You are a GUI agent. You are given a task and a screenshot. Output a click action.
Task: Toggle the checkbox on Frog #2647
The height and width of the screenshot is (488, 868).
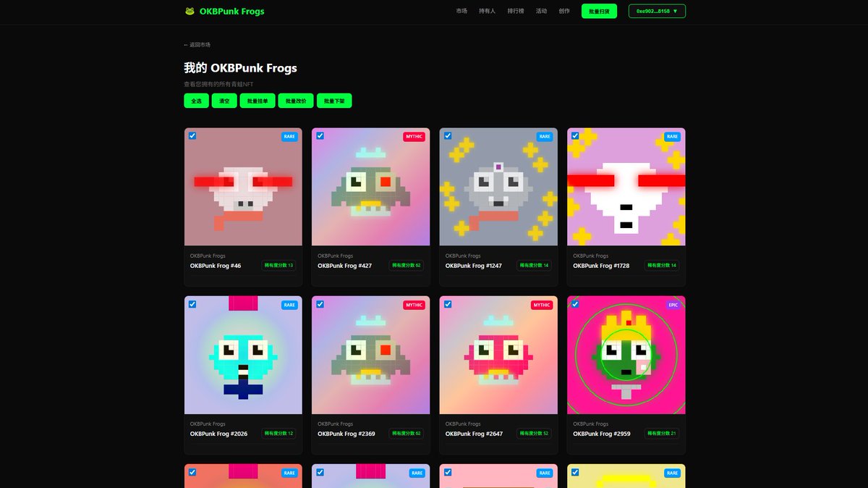point(448,304)
